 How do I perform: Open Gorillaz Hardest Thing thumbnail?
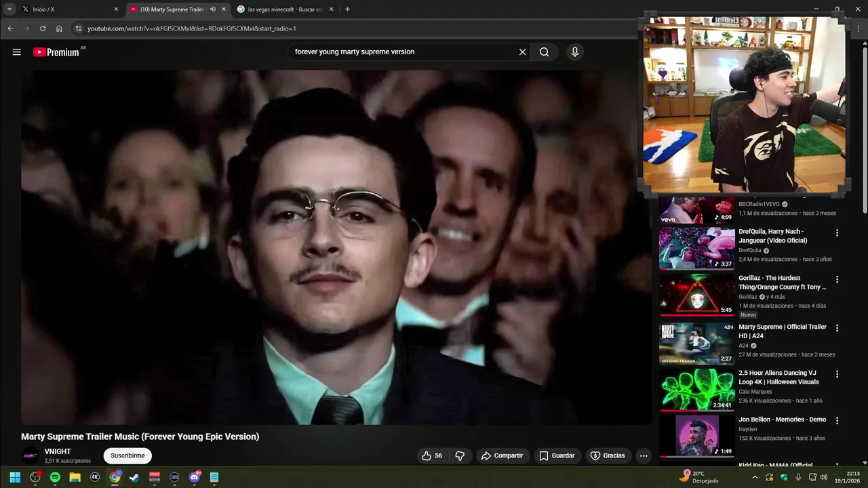click(x=696, y=295)
